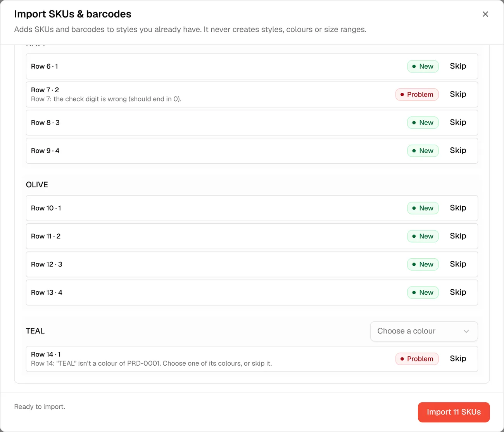Skip Row 13 under OLIVE

[458, 292]
